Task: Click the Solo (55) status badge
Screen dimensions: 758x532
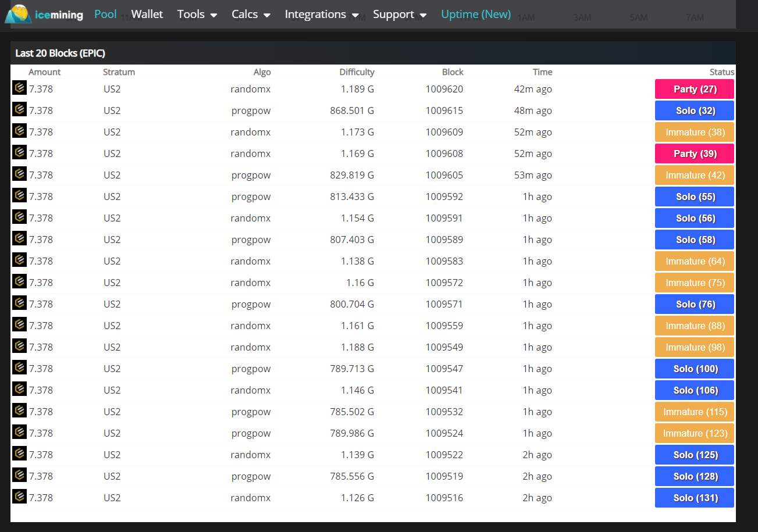Action: [x=695, y=197]
